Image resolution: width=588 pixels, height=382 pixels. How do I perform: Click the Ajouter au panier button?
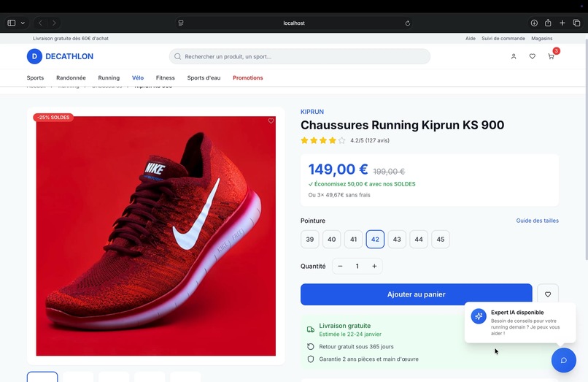point(417,294)
